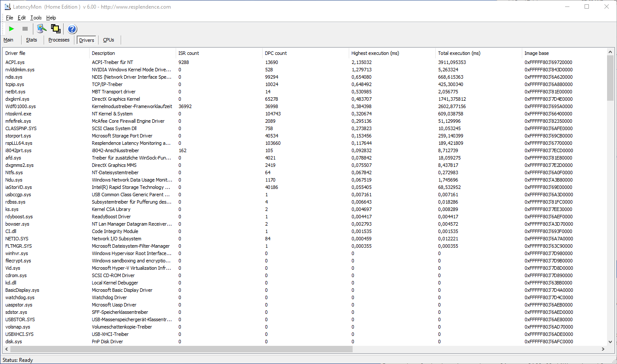Click the vertical scrollbar up arrow
This screenshot has width=617, height=364.
611,52
